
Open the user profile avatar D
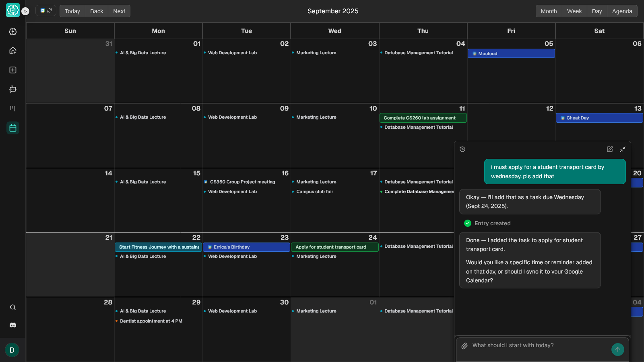tap(12, 350)
